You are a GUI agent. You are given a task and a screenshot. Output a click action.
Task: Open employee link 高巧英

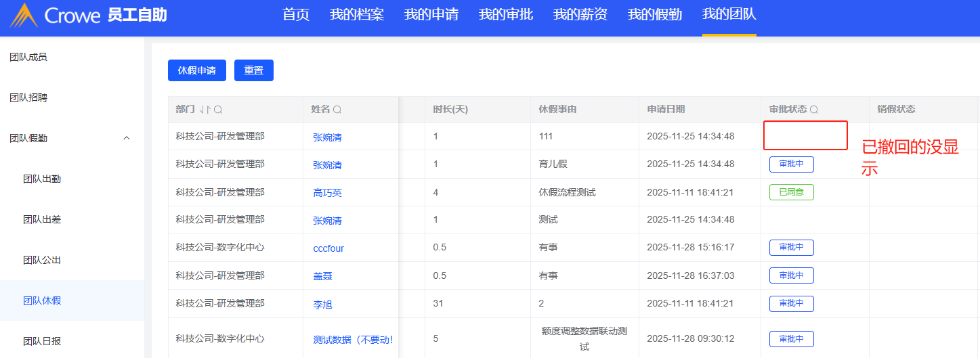click(327, 193)
